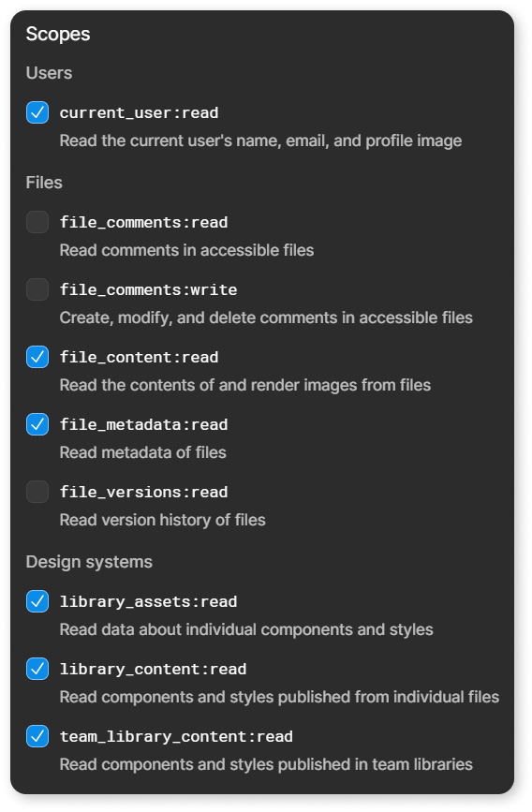Clear the team_library_content:read checkbox
Image resolution: width=532 pixels, height=812 pixels.
(37, 736)
